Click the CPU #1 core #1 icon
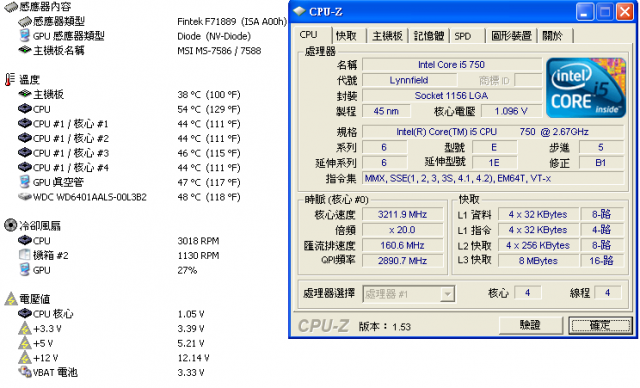 pyautogui.click(x=25, y=123)
